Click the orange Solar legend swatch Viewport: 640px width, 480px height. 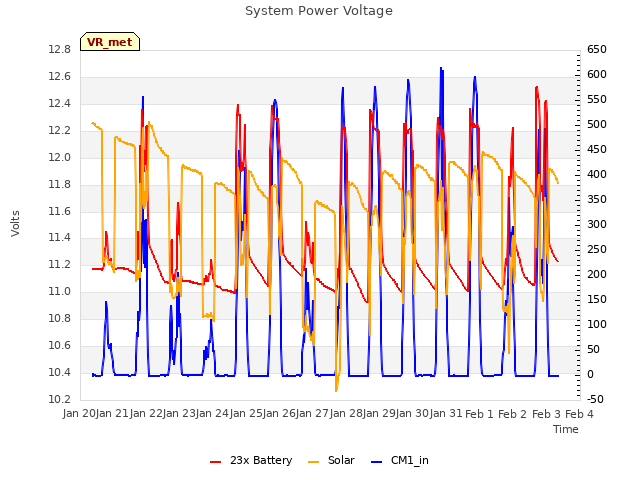[313, 461]
